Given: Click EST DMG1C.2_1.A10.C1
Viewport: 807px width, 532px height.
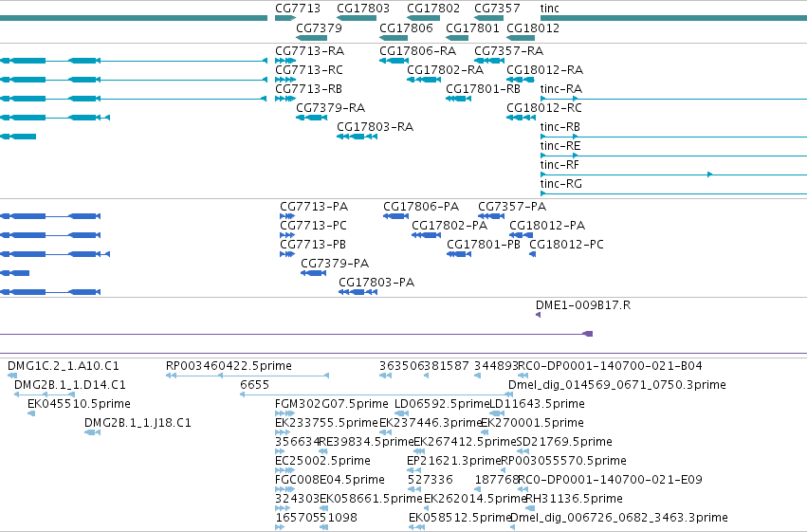Looking at the screenshot, I should coord(64,366).
